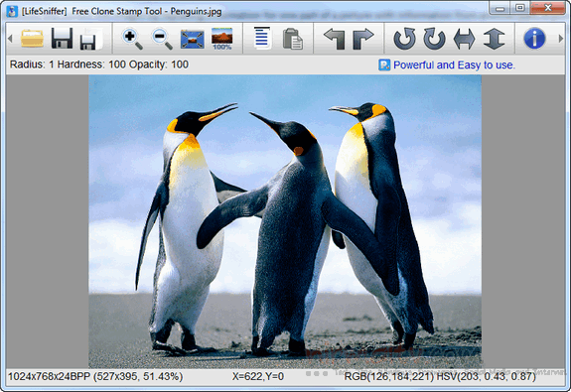Undo with the left-turn arrow
Image resolution: width=571 pixels, height=392 pixels.
coord(335,39)
